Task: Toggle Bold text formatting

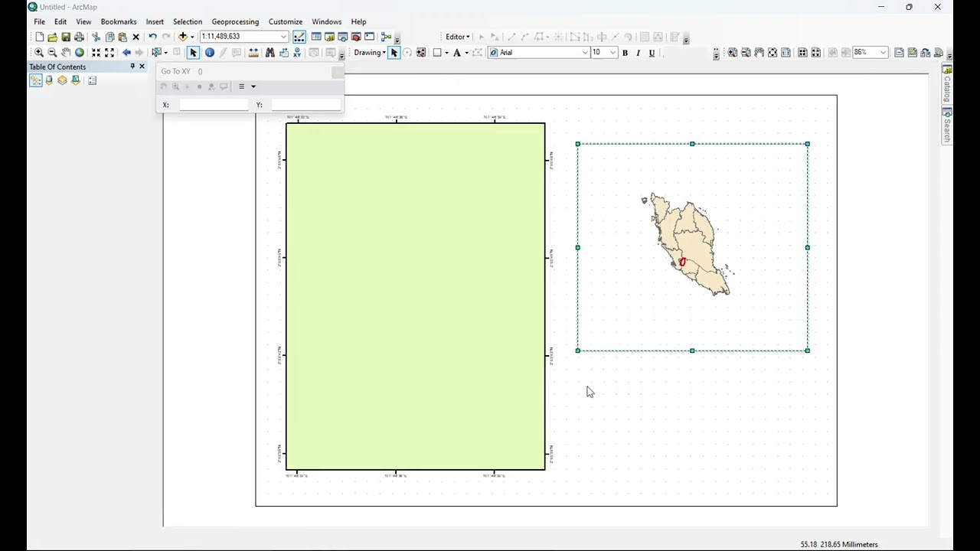Action: (625, 53)
